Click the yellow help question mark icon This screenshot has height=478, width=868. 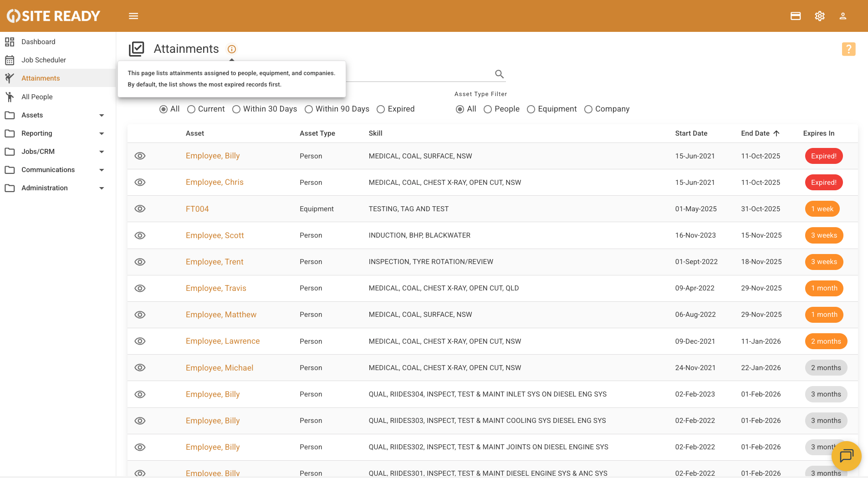tap(848, 49)
